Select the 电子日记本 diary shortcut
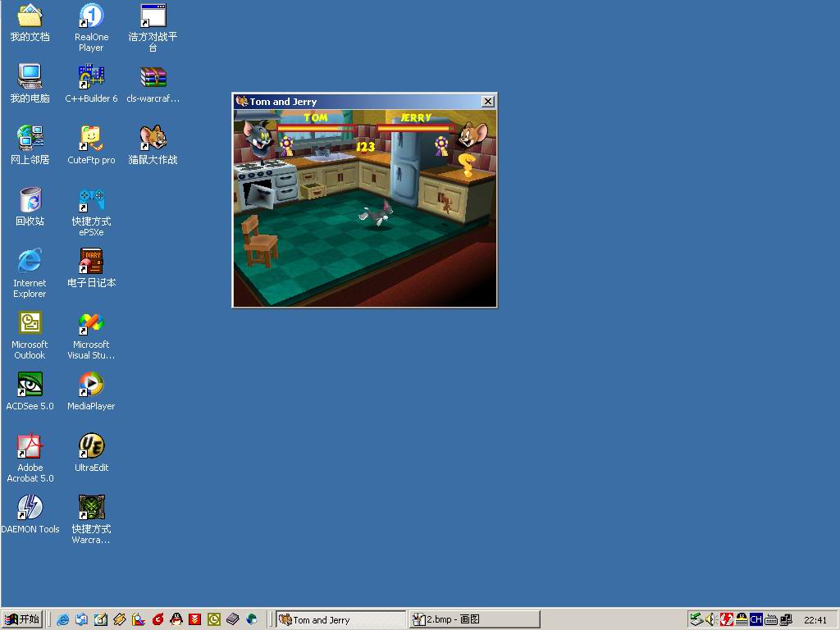Image resolution: width=840 pixels, height=630 pixels. [91, 268]
